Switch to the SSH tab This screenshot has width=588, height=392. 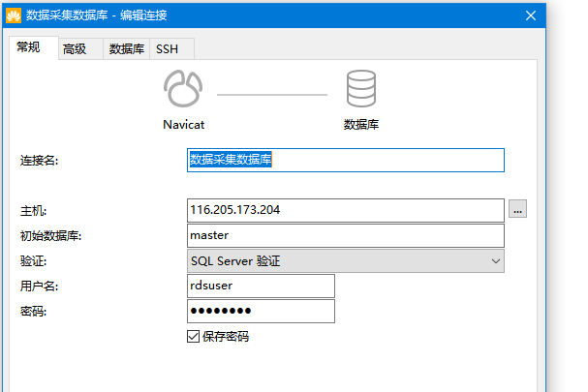(171, 48)
